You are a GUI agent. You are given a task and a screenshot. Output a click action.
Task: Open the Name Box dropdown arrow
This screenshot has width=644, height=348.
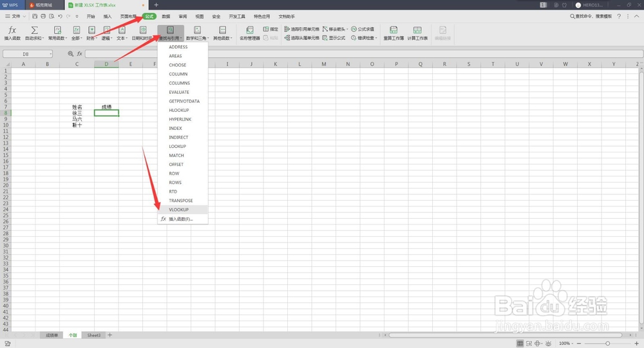tap(50, 54)
